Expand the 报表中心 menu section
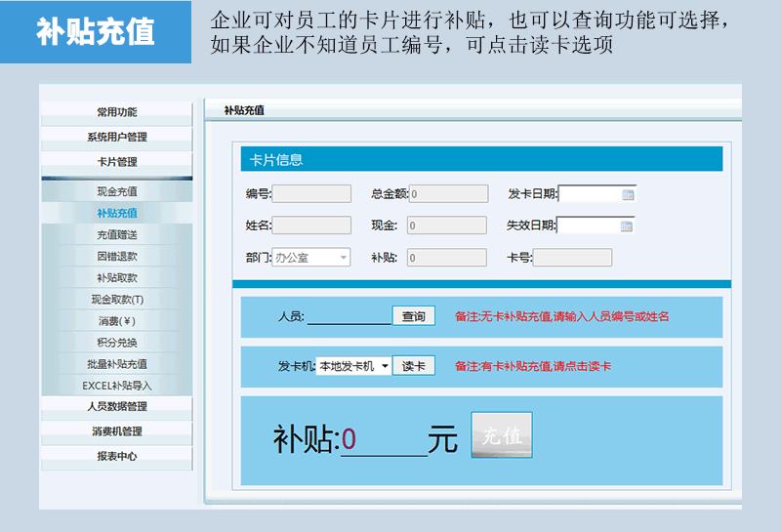 [116, 456]
